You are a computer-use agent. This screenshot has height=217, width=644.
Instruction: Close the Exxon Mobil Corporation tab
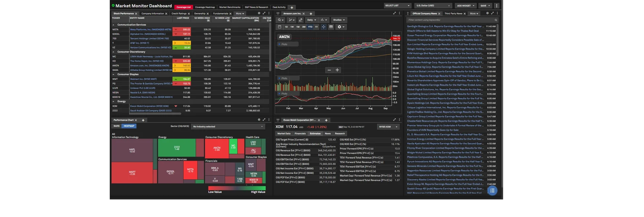tap(319, 120)
